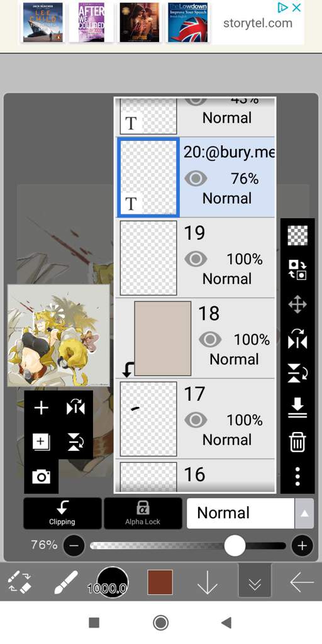Select layer 18 in the layer list
The width and height of the screenshot is (322, 644).
(196, 338)
